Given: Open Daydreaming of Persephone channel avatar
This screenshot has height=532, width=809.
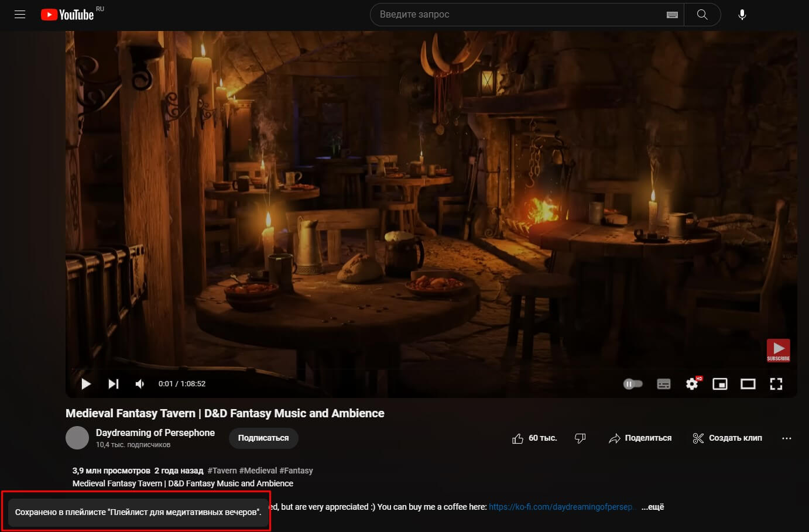Looking at the screenshot, I should (77, 438).
